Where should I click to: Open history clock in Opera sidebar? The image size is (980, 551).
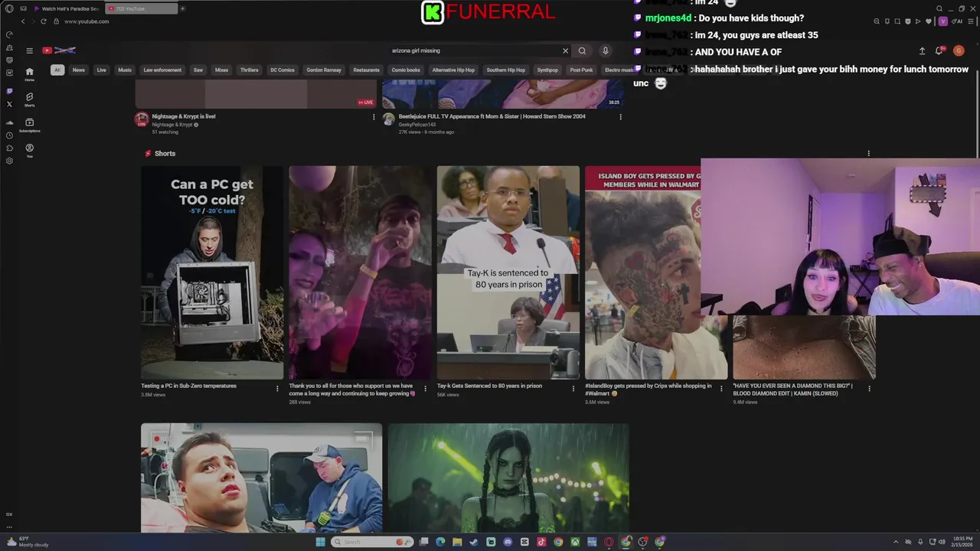[x=9, y=135]
